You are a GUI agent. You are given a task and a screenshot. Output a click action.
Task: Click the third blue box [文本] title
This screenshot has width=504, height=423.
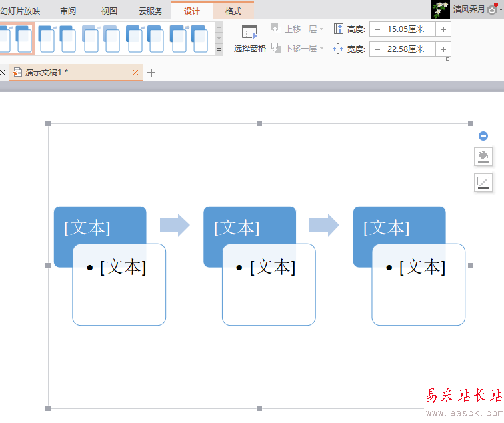[x=387, y=228]
